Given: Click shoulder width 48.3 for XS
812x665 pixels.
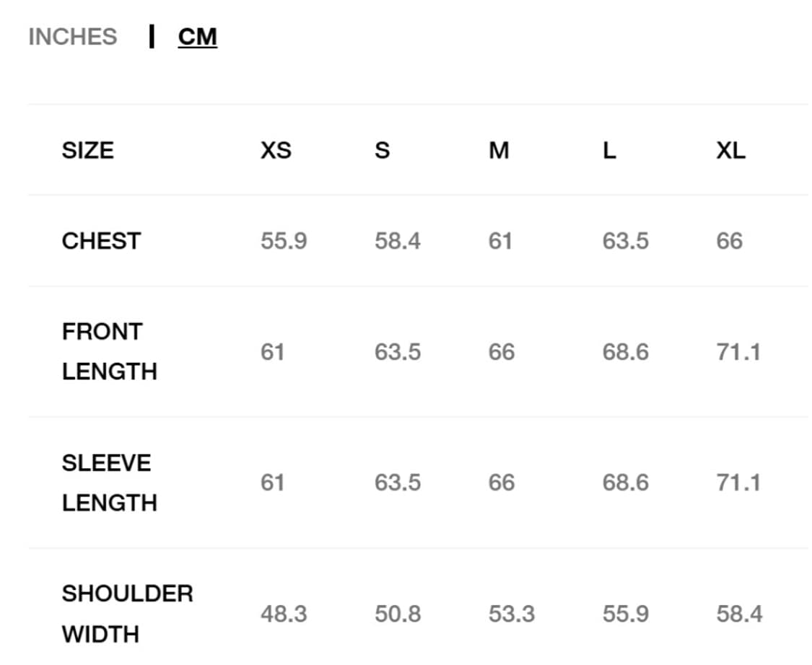Looking at the screenshot, I should [x=284, y=614].
